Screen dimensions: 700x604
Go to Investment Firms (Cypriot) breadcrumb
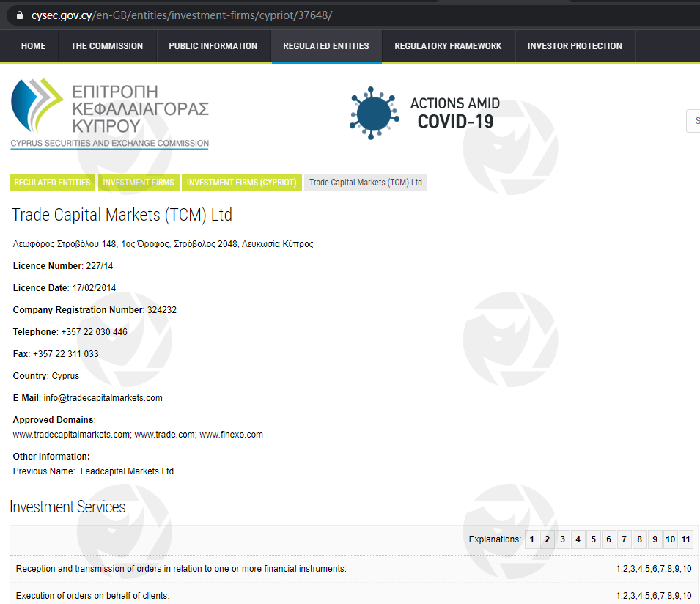[x=241, y=183]
